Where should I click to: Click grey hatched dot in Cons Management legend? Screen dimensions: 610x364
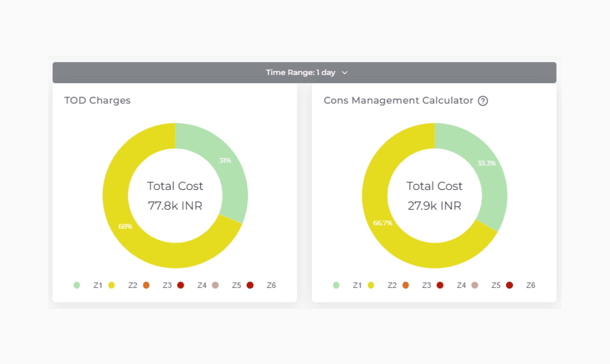pos(475,285)
